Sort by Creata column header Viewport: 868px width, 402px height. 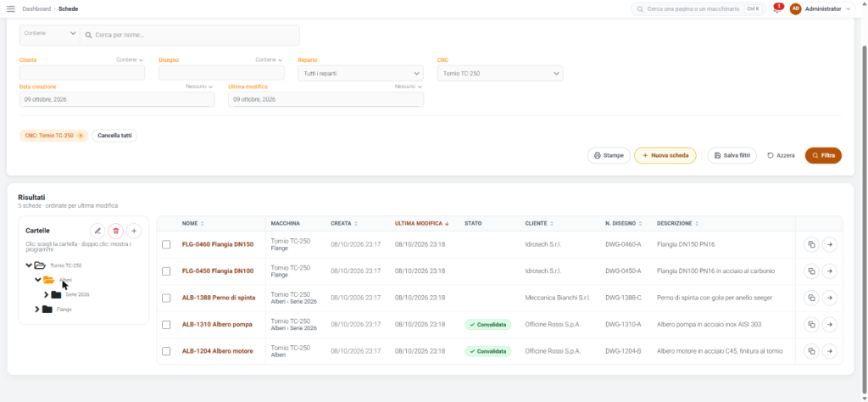tap(344, 224)
